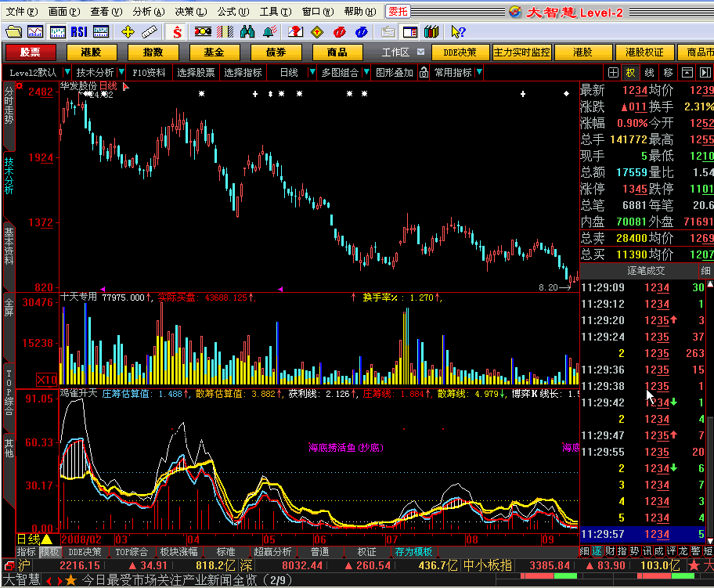Switch to the 超赢分析 bottom tab
This screenshot has height=588, width=714.
pos(272,551)
